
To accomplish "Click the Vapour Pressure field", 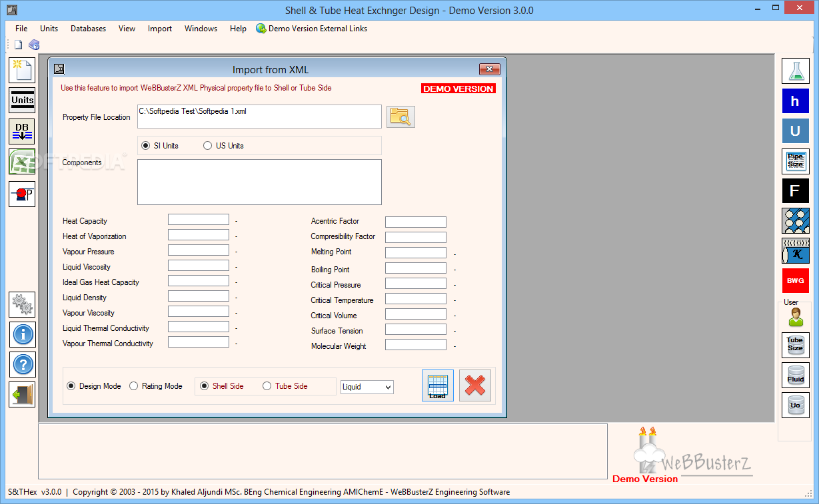I will point(199,250).
